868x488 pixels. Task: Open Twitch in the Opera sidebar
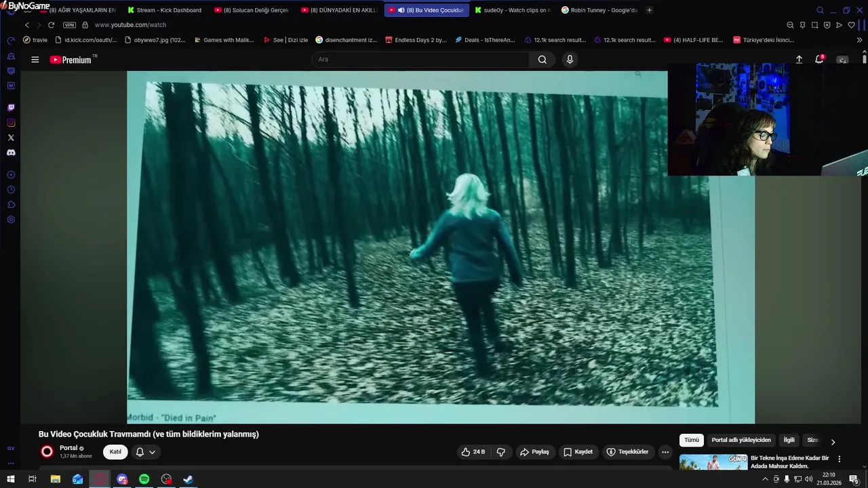[x=11, y=108]
